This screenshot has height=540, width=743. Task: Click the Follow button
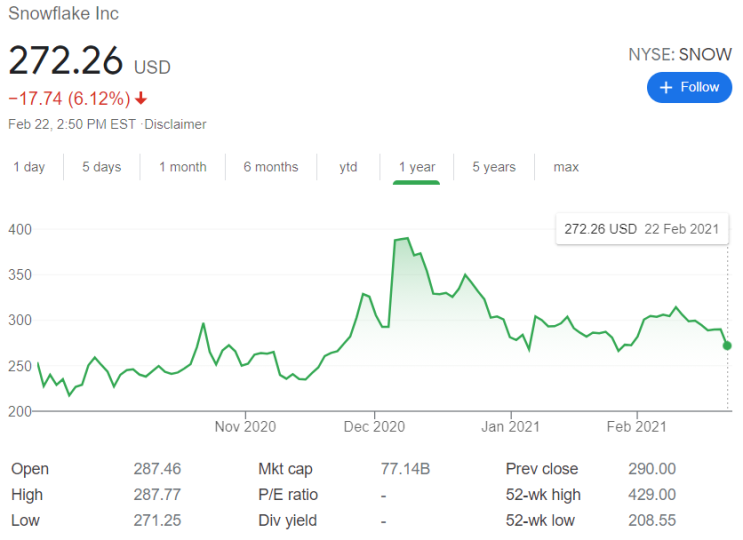point(689,87)
